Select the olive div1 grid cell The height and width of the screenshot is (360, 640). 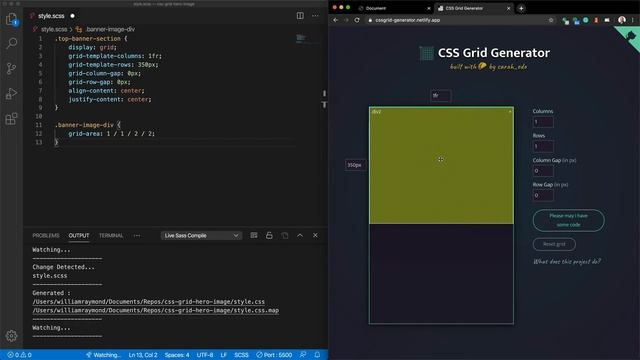pyautogui.click(x=441, y=165)
